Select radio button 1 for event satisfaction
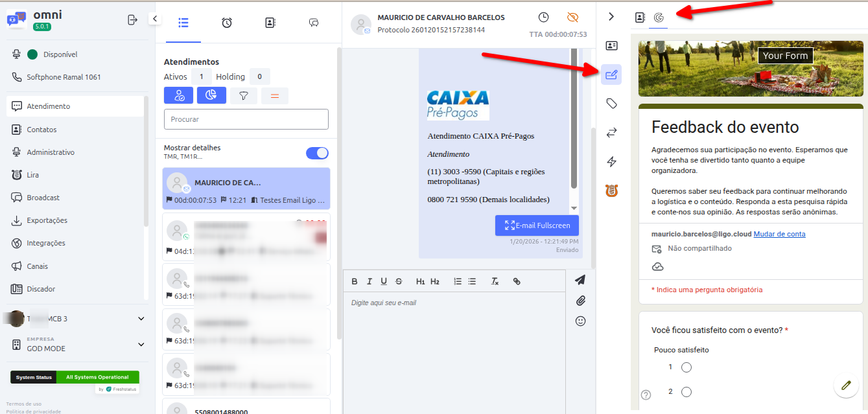The image size is (868, 414). coord(686,367)
